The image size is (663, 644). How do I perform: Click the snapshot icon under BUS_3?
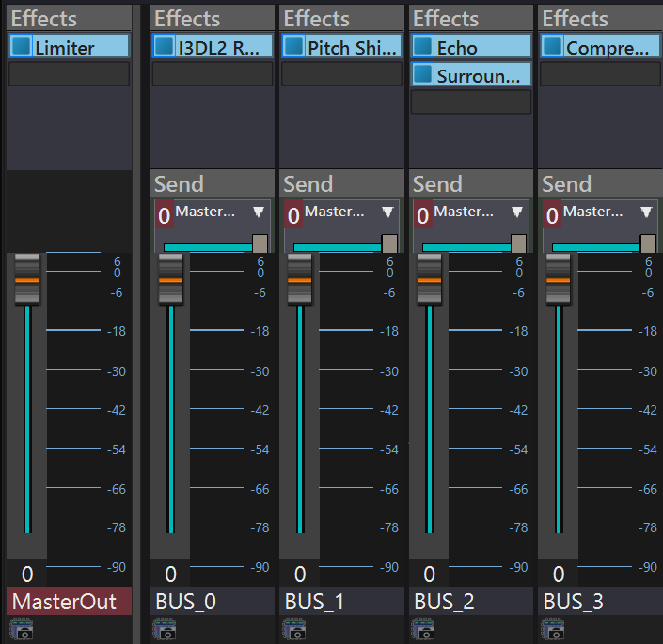552,628
